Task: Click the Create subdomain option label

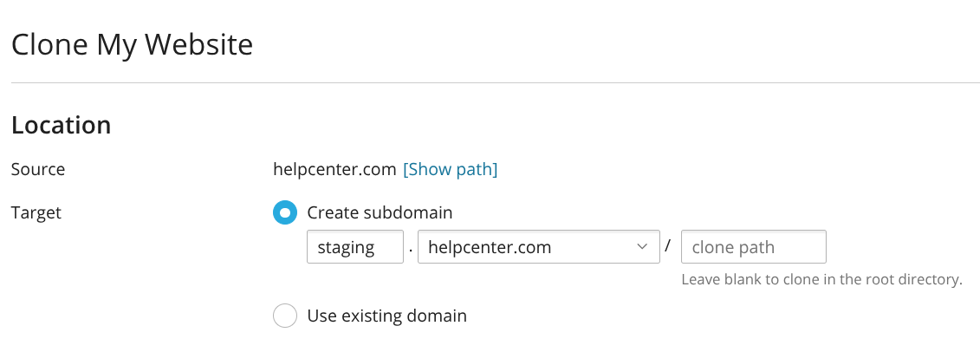Action: point(380,212)
